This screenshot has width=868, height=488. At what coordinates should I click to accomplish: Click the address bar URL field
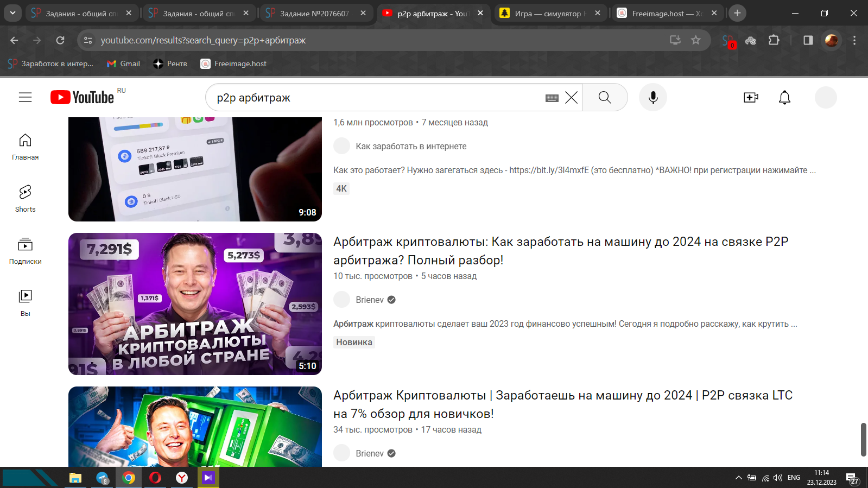[380, 40]
